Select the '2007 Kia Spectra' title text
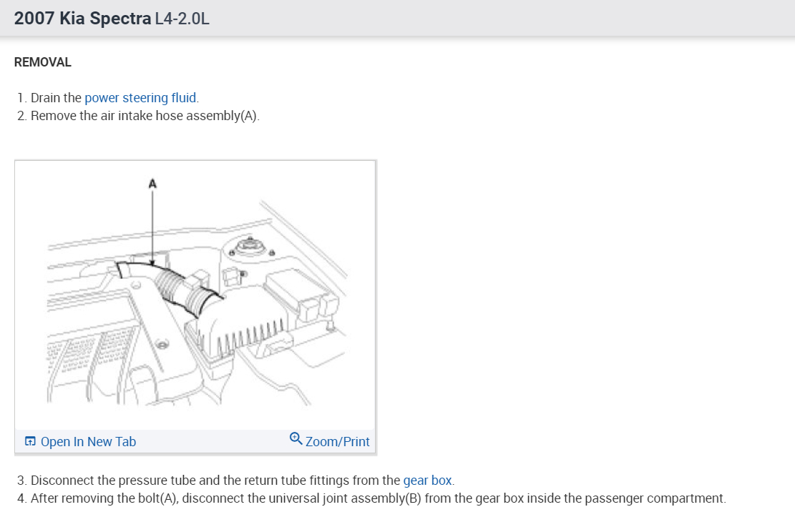This screenshot has width=795, height=532. click(x=82, y=19)
